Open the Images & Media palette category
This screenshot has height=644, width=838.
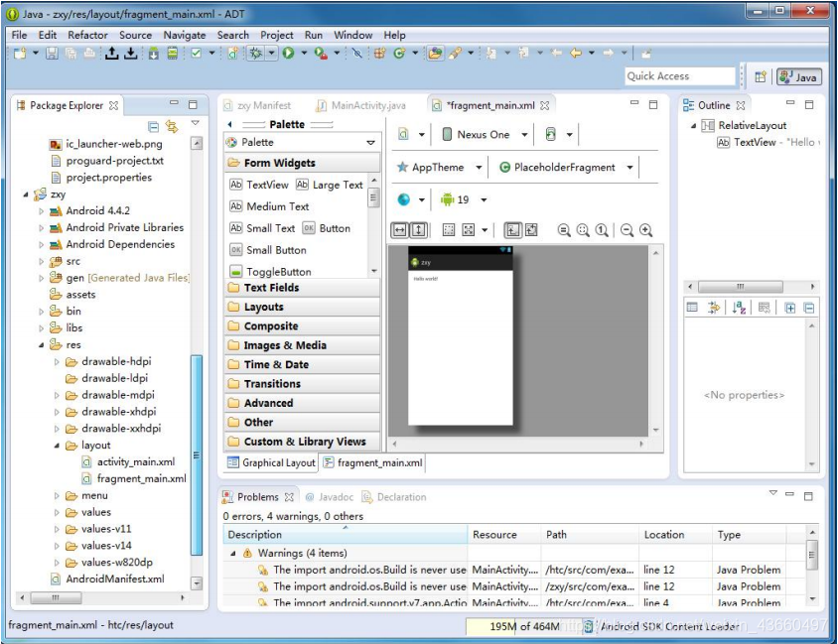click(x=302, y=345)
